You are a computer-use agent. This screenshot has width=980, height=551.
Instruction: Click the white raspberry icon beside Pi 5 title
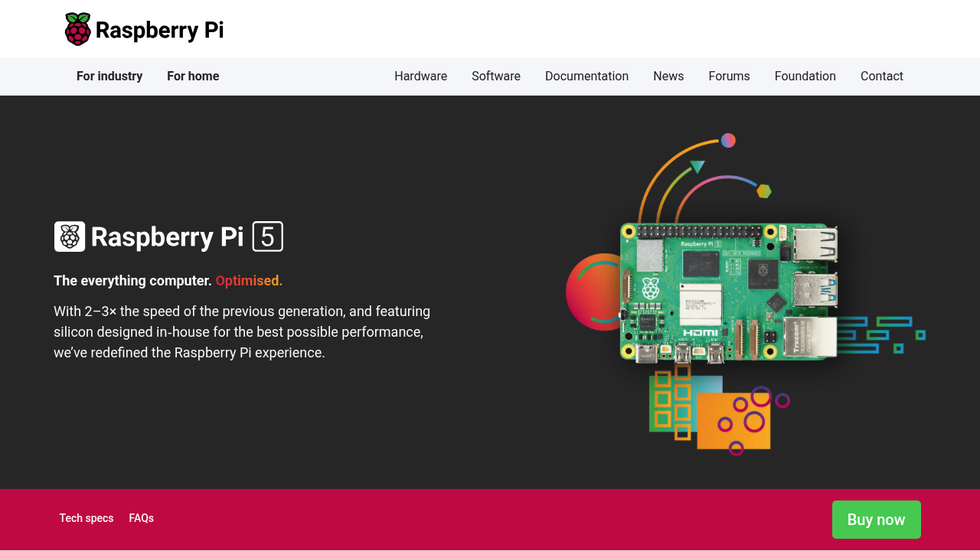70,236
